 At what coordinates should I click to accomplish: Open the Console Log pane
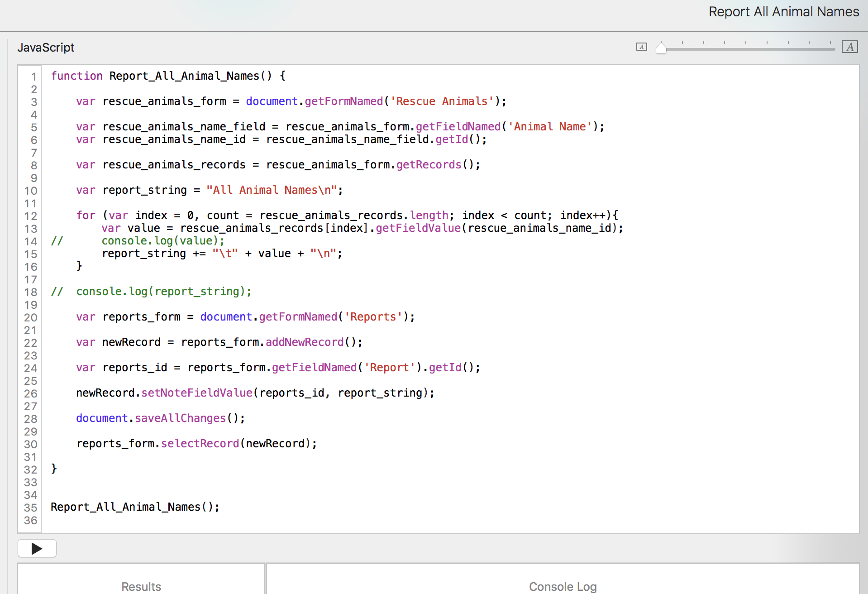coord(563,586)
